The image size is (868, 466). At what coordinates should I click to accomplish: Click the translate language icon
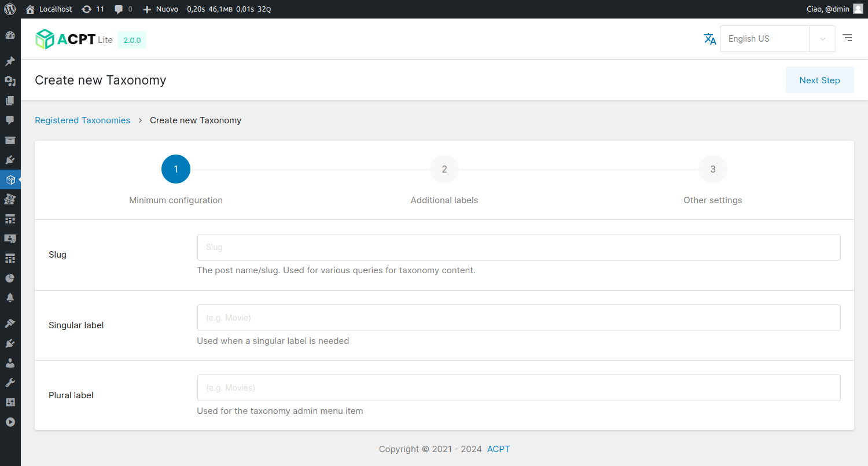[709, 39]
